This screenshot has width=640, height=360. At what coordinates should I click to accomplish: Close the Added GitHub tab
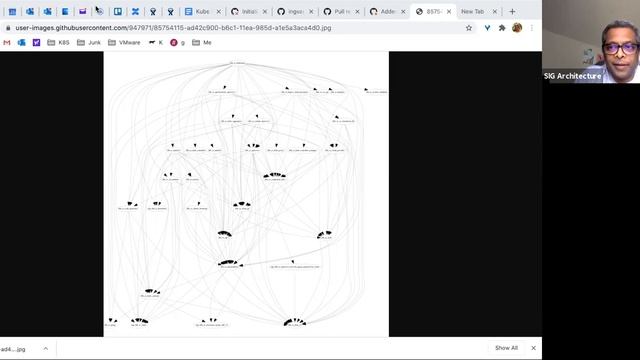coord(403,12)
